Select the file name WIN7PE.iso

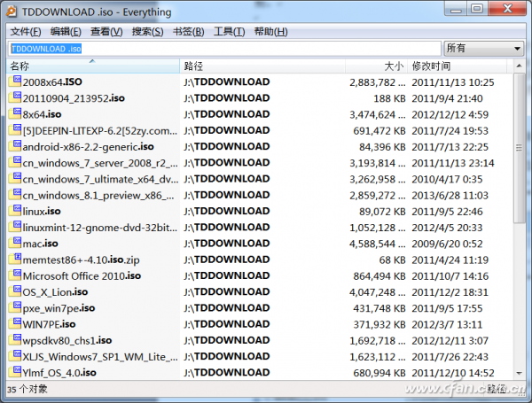tap(49, 324)
